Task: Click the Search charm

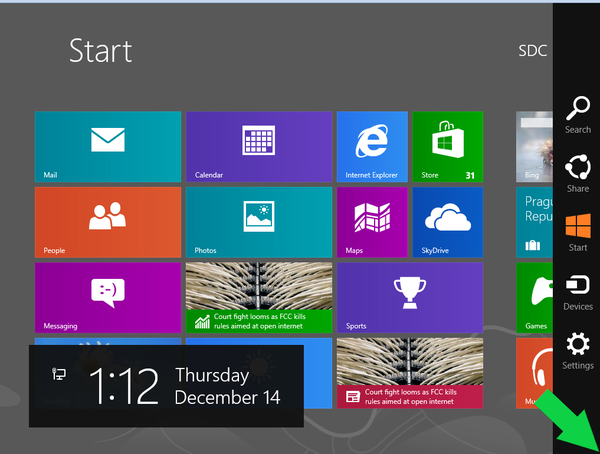Action: [x=578, y=115]
